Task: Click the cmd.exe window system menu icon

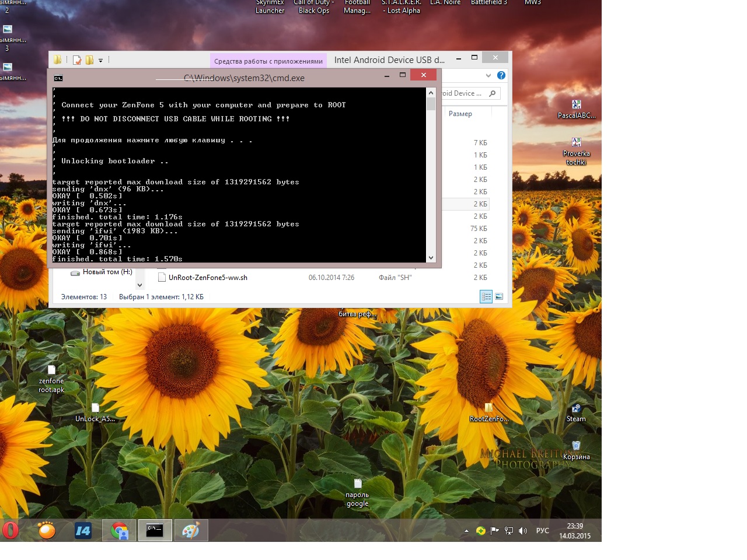Action: (x=58, y=78)
